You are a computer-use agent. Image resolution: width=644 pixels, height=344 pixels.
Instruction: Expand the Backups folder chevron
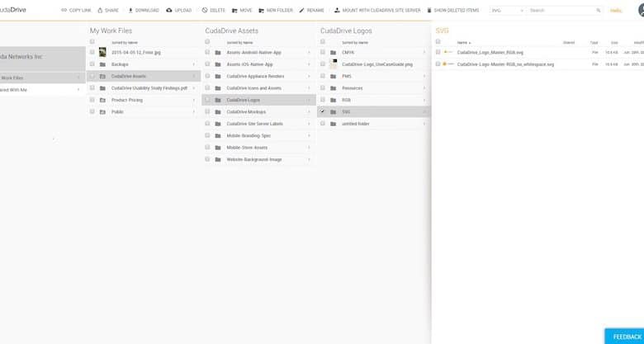(194, 64)
